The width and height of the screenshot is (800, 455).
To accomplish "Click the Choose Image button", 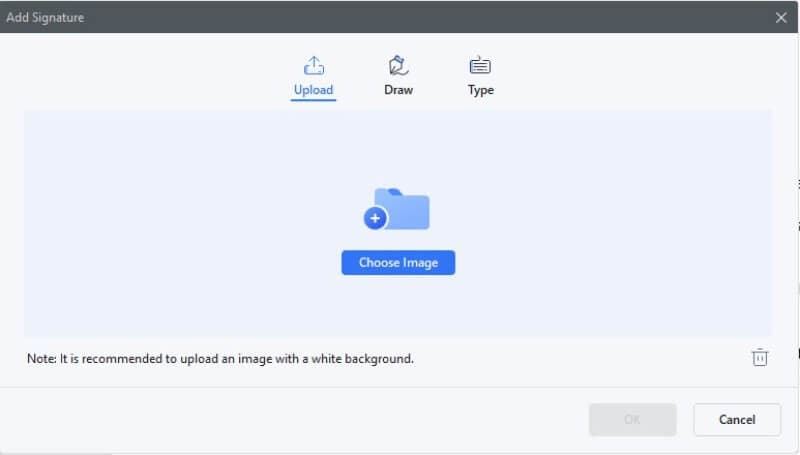I will [x=398, y=263].
